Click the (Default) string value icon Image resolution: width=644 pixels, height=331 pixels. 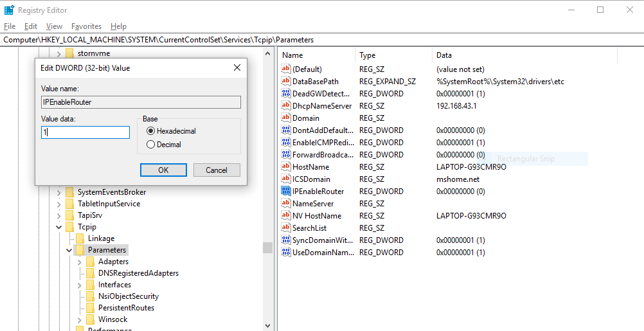pyautogui.click(x=285, y=69)
